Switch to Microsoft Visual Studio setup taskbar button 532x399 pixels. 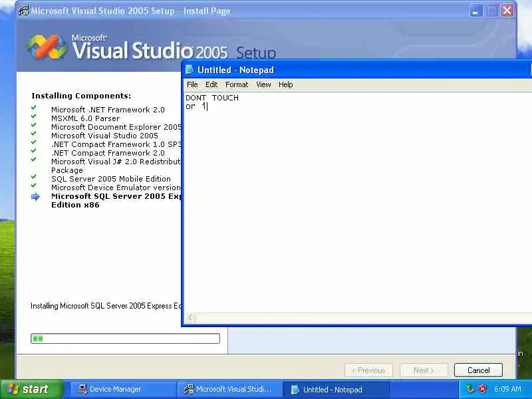click(x=229, y=389)
